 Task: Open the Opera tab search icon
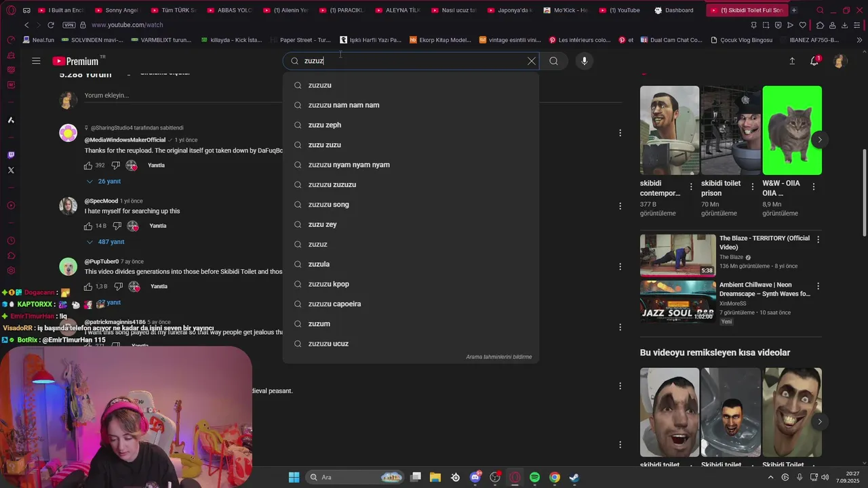820,10
